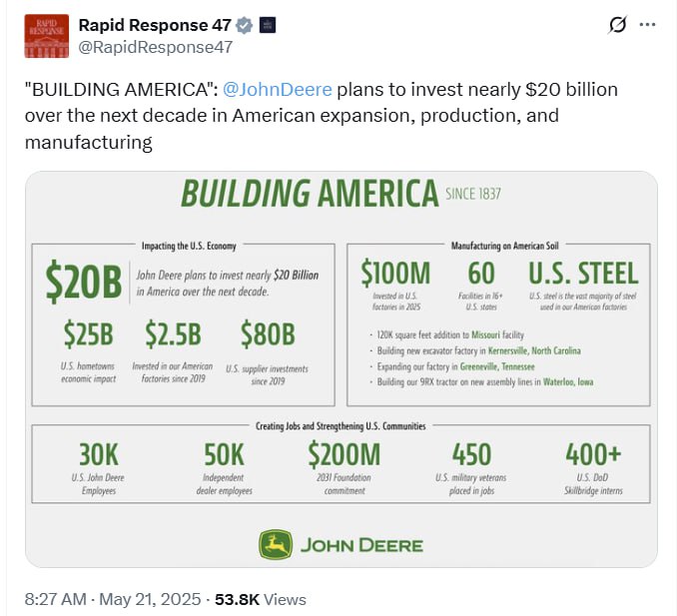
Task: Click the blue verified checkmark badge
Action: (x=245, y=26)
